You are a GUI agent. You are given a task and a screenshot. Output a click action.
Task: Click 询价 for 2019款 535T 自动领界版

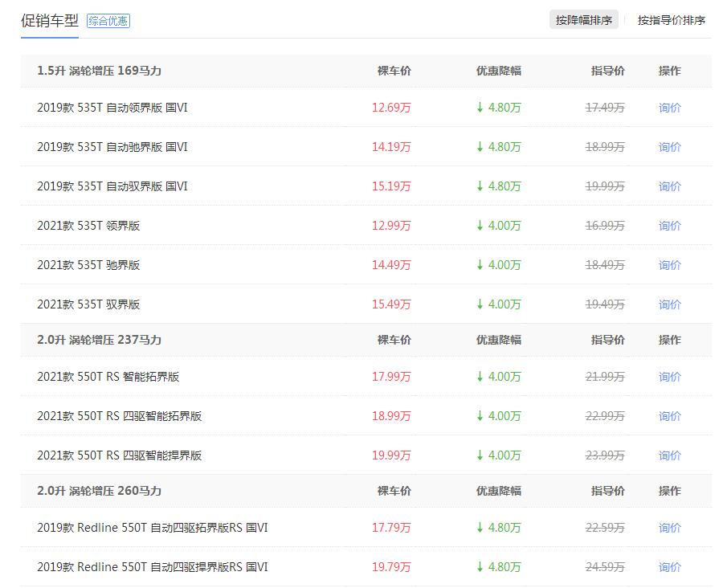[x=669, y=108]
